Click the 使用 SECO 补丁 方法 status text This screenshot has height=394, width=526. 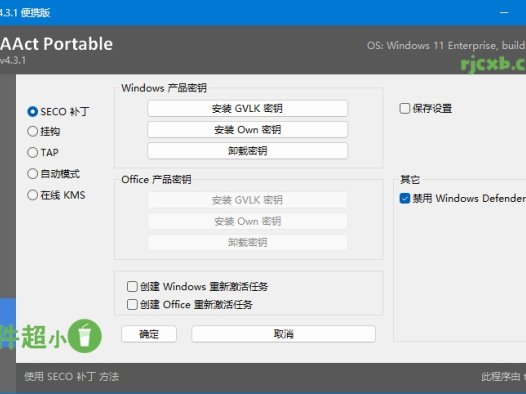71,377
